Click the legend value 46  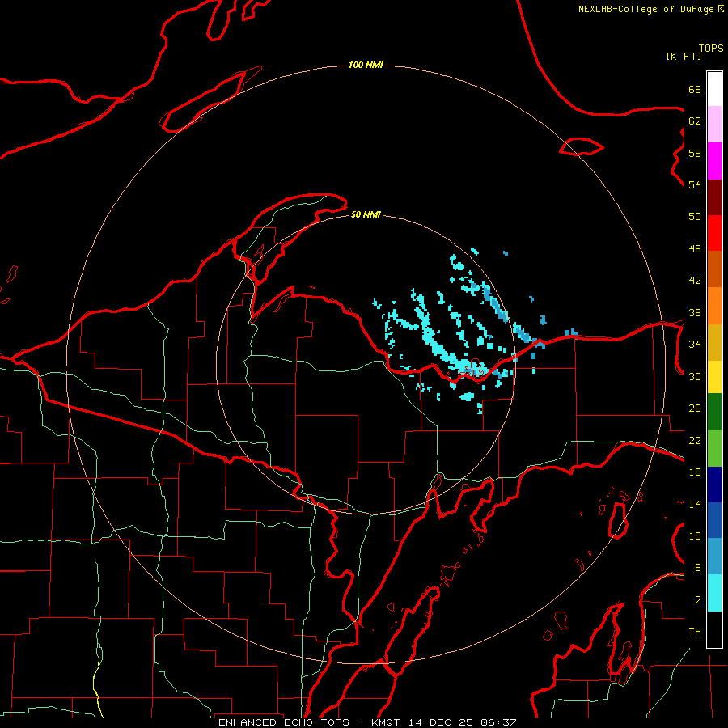pos(695,249)
